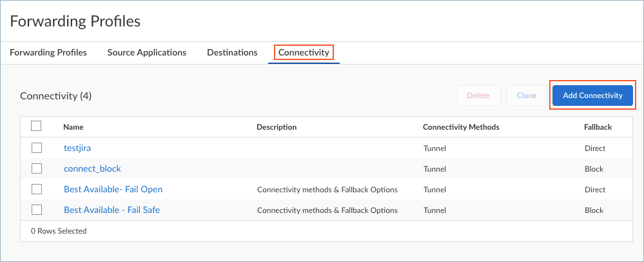Switch to the Source Applications tab

[147, 52]
